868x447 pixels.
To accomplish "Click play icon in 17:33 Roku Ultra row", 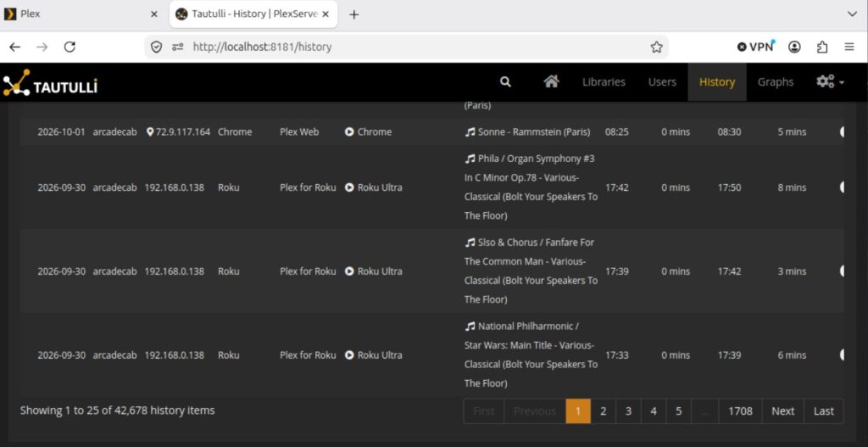I will [x=349, y=355].
